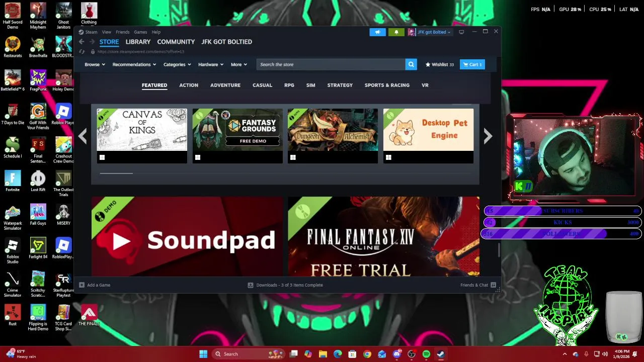
Task: Click the Windows Start button
Action: [x=203, y=354]
